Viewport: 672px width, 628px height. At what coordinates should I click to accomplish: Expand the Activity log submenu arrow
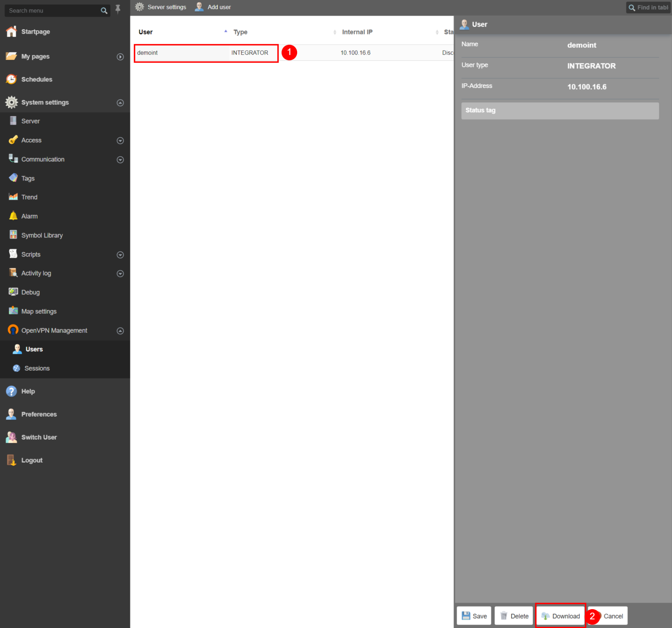point(120,273)
